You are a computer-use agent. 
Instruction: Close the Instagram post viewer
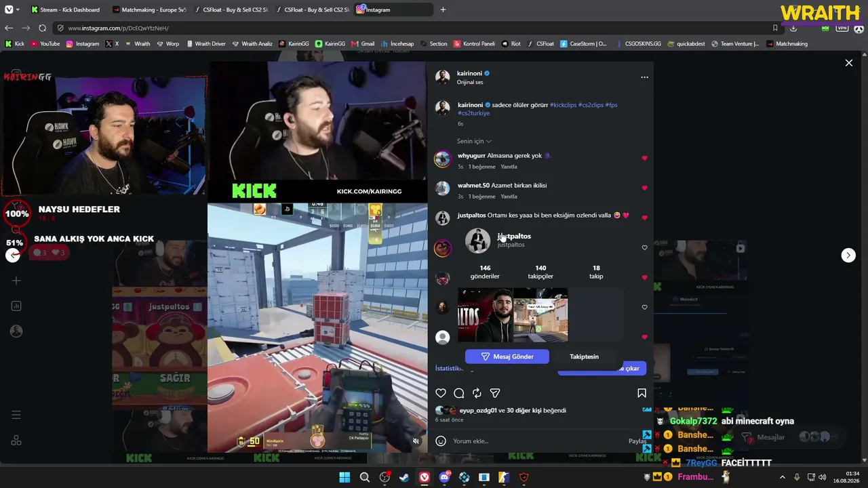[848, 63]
